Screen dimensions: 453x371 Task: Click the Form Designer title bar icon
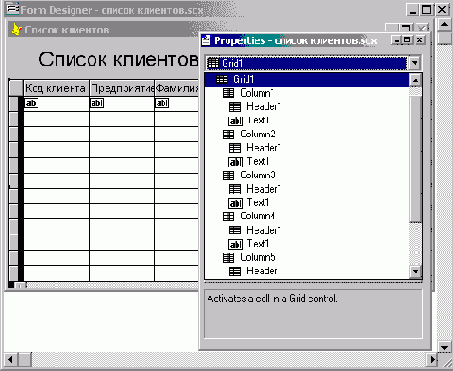coord(13,9)
